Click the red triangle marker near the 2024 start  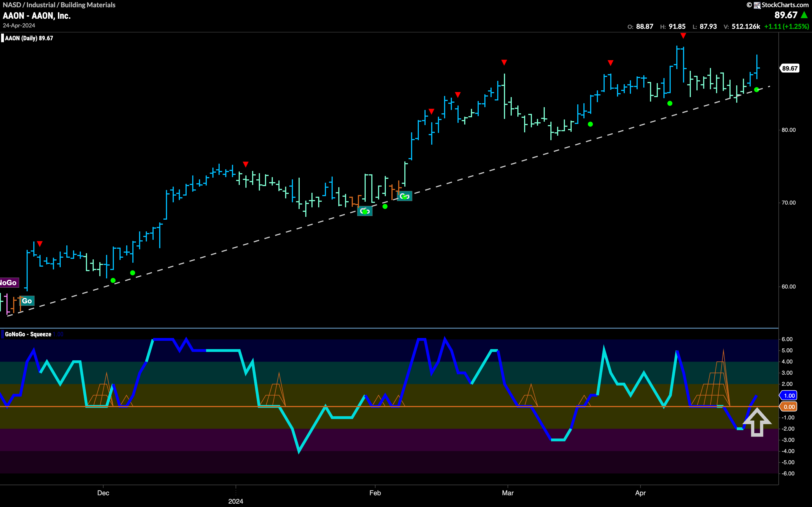point(246,164)
